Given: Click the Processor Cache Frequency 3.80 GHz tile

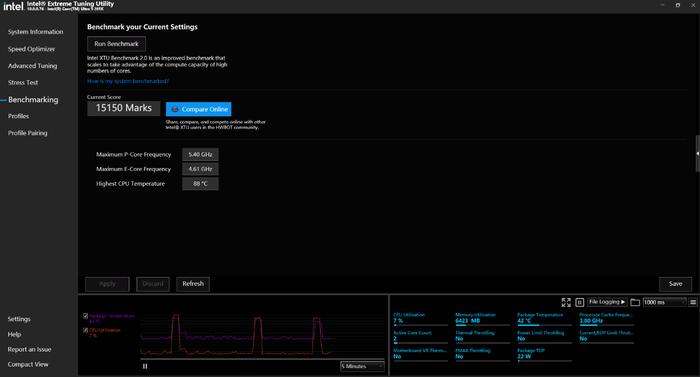Looking at the screenshot, I should (x=606, y=318).
